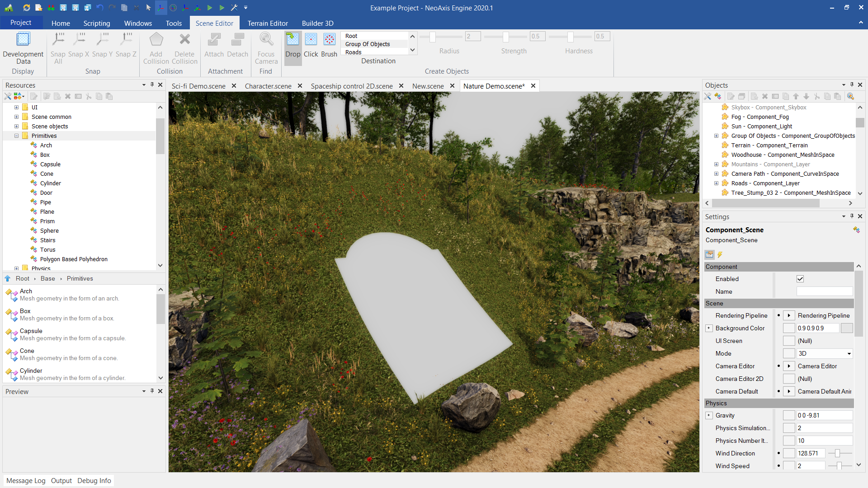Collapse the Primitives folder in Resources tree
The height and width of the screenshot is (488, 868).
pos(16,136)
